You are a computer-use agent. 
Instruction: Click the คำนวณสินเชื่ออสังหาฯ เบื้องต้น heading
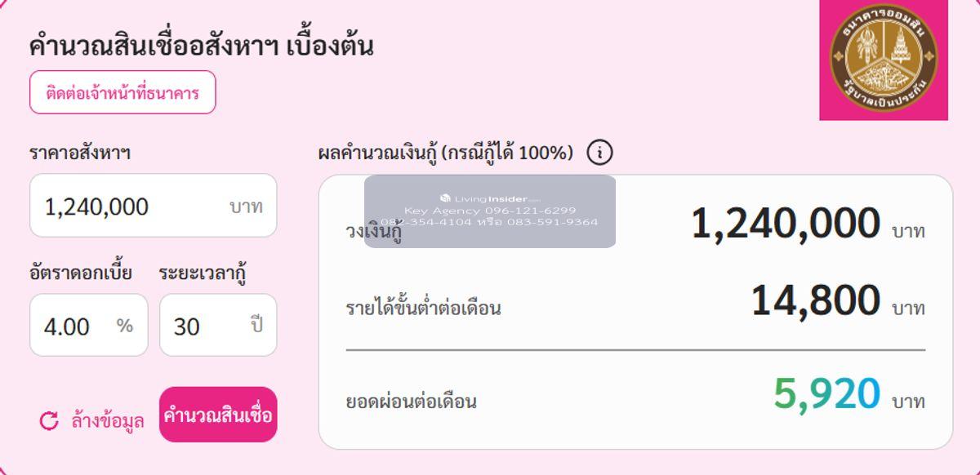[x=201, y=46]
